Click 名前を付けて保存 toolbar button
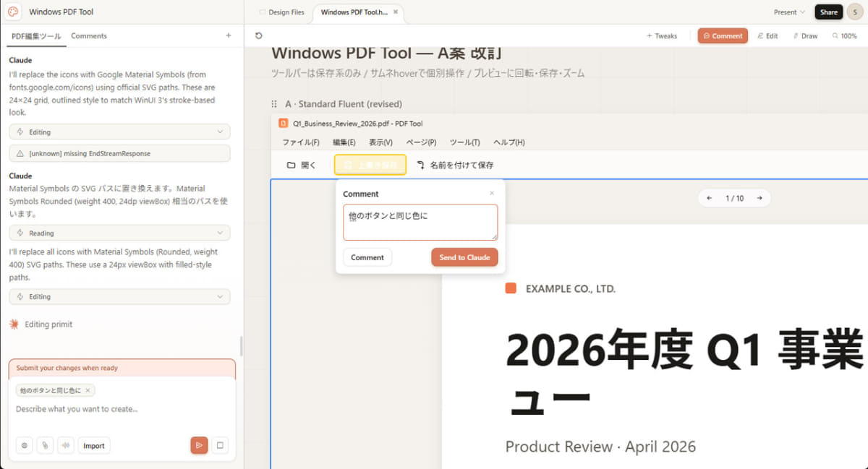 coord(455,165)
